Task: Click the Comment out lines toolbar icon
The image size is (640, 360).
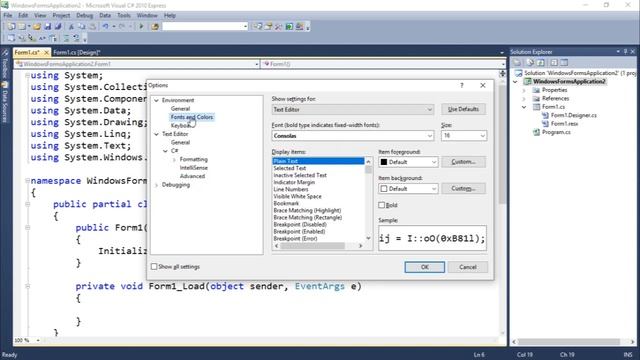Action: [66, 38]
